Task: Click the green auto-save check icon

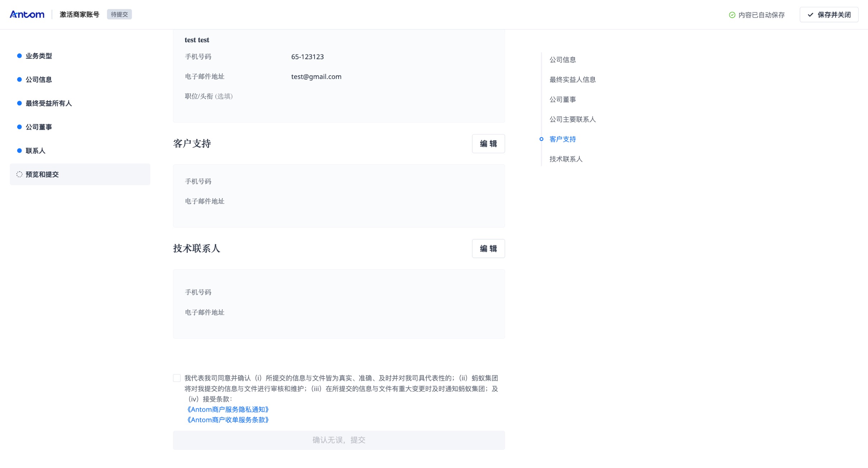Action: tap(732, 15)
